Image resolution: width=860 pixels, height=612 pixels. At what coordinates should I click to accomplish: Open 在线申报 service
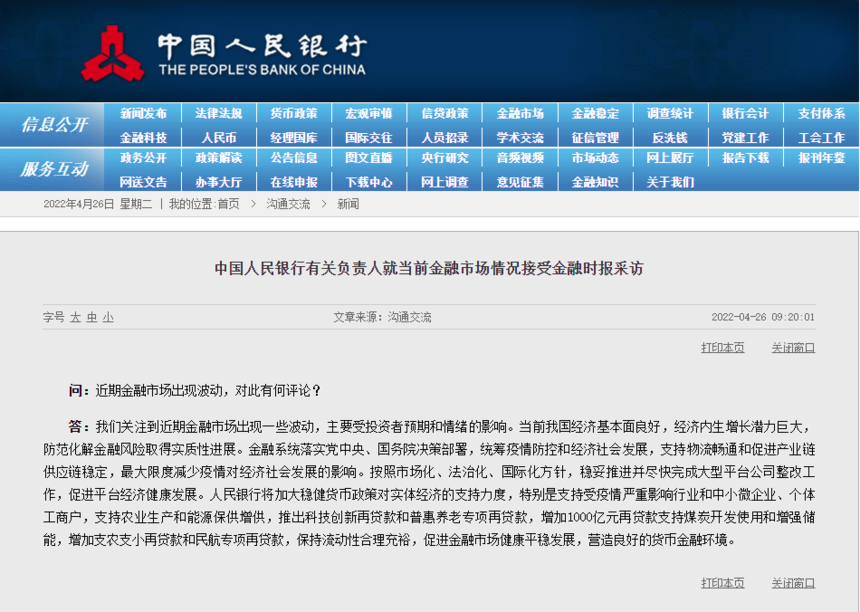[x=294, y=182]
